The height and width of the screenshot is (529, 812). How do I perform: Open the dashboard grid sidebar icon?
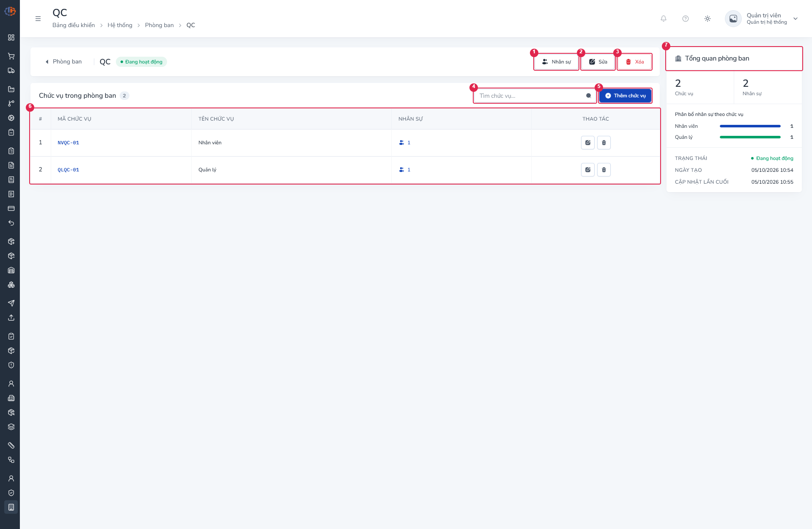click(11, 37)
